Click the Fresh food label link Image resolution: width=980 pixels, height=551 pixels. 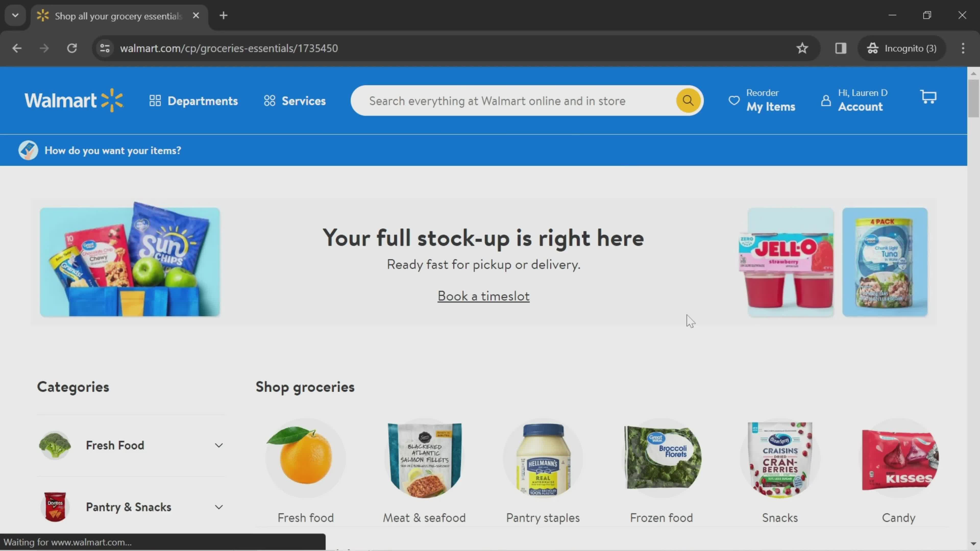[x=305, y=518]
